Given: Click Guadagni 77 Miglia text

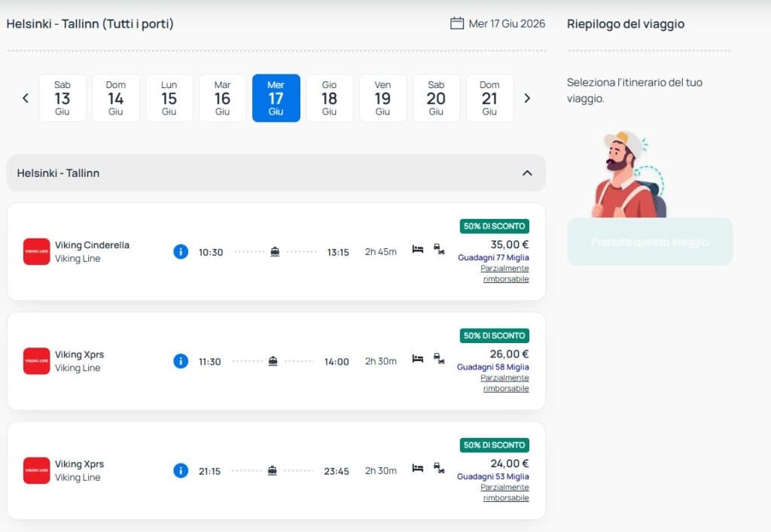Looking at the screenshot, I should click(x=493, y=257).
